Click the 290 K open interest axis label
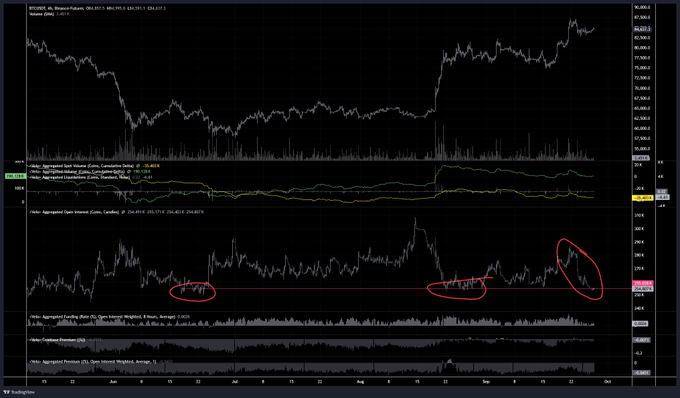The image size is (680, 398). click(x=639, y=242)
